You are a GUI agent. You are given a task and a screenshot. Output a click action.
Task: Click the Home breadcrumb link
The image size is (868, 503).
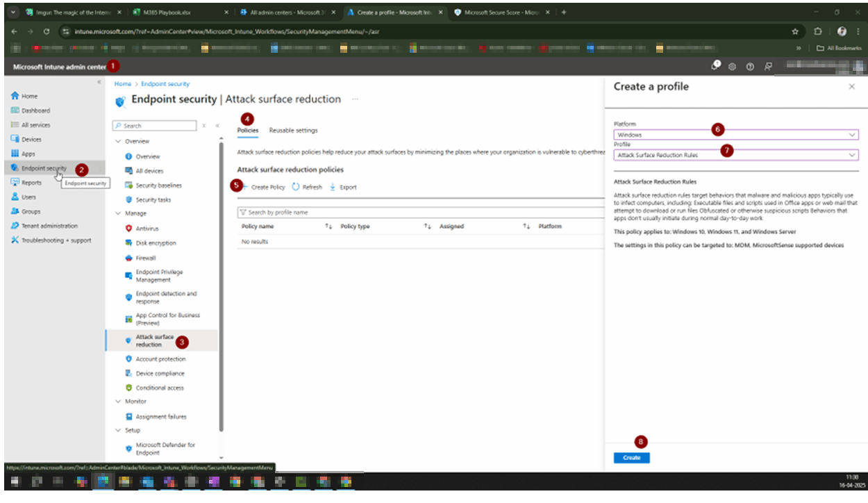(122, 83)
